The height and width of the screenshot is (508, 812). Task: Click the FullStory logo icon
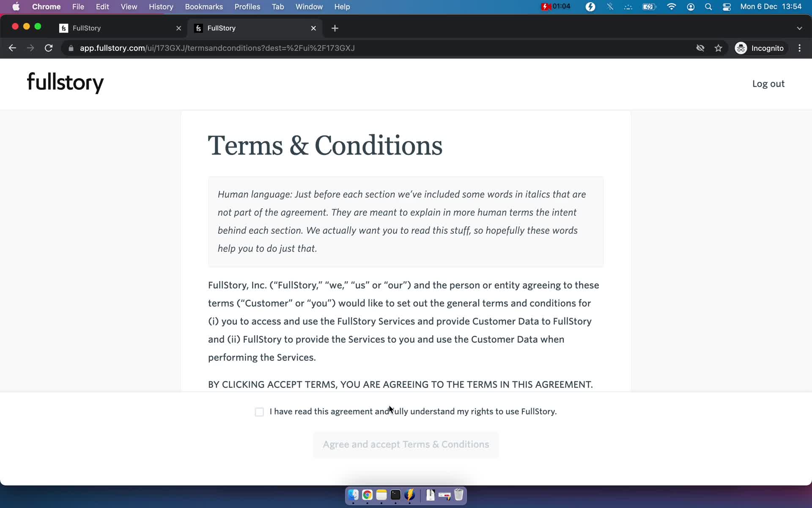(x=66, y=83)
